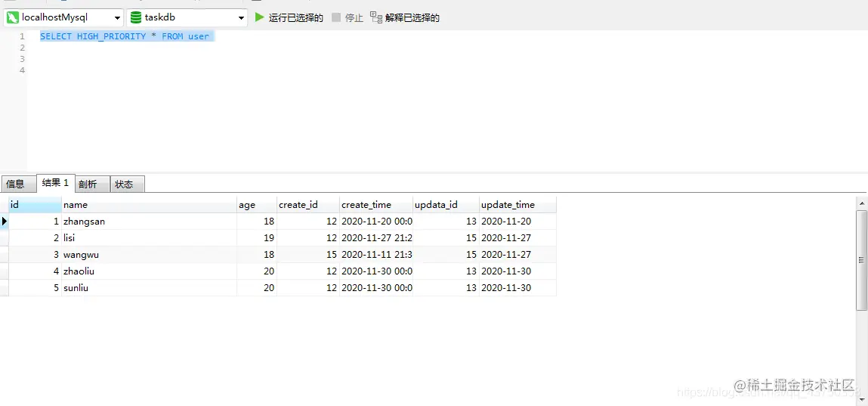The width and height of the screenshot is (868, 406).
Task: Open the 状态 tab
Action: pos(128,184)
